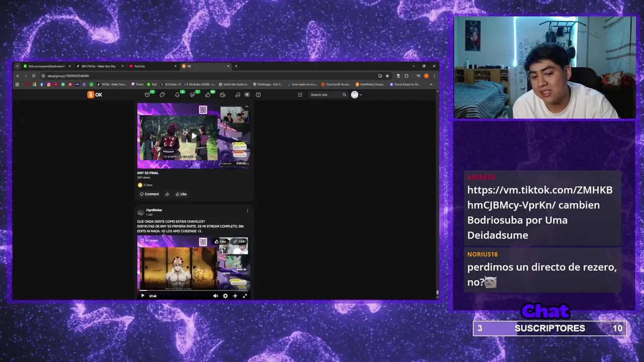The width and height of the screenshot is (644, 362).
Task: Reload the browser page
Action: point(34,76)
